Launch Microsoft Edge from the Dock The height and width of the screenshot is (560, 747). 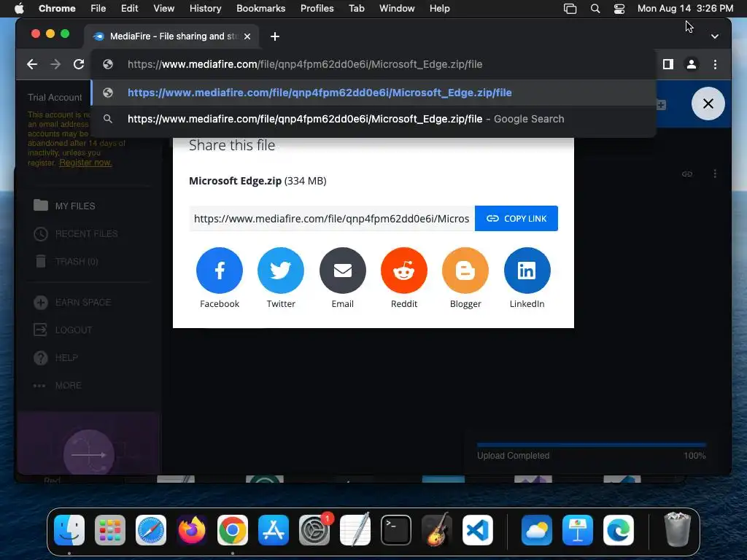(x=619, y=530)
